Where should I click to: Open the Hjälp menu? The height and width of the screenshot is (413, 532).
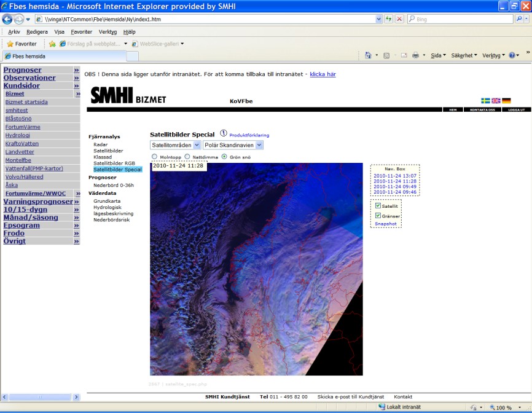[x=129, y=32]
